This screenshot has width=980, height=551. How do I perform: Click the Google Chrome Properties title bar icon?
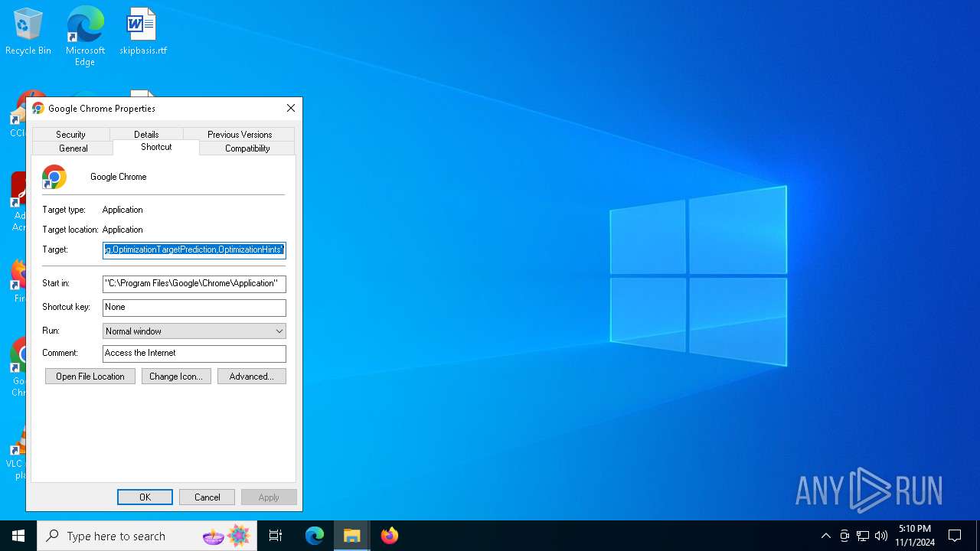[x=38, y=108]
